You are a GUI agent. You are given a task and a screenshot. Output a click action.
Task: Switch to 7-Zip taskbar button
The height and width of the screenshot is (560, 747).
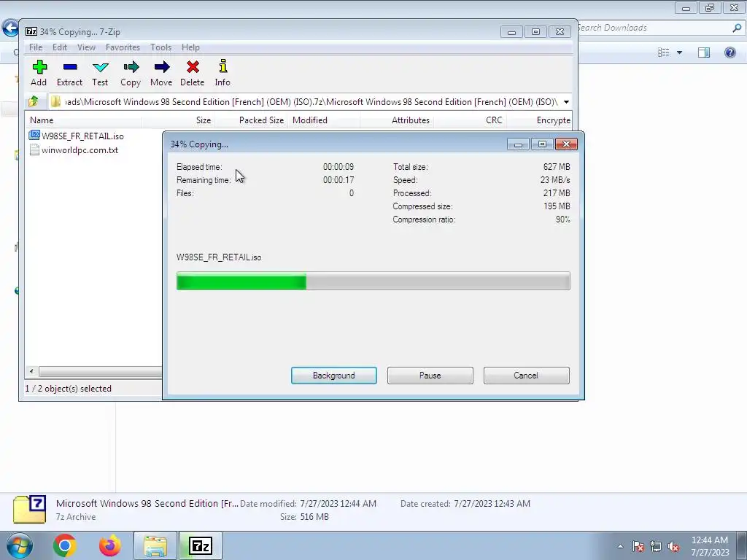coord(200,545)
